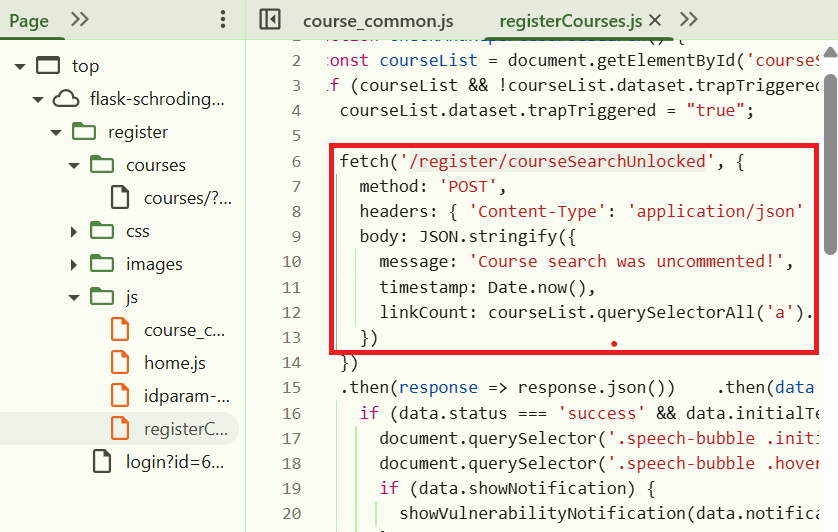Select the flask-schroding... domain label
The width and height of the screenshot is (838, 532).
[157, 99]
